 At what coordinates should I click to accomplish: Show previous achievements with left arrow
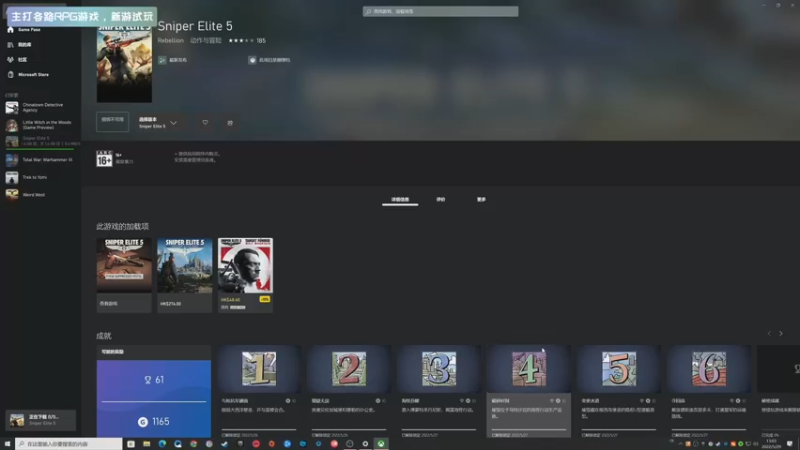click(x=769, y=334)
